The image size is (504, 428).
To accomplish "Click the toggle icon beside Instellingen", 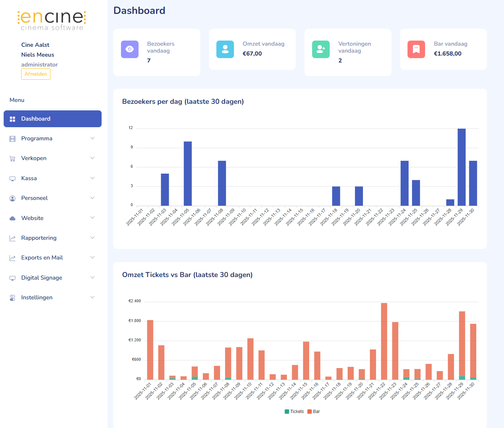I will click(x=12, y=298).
